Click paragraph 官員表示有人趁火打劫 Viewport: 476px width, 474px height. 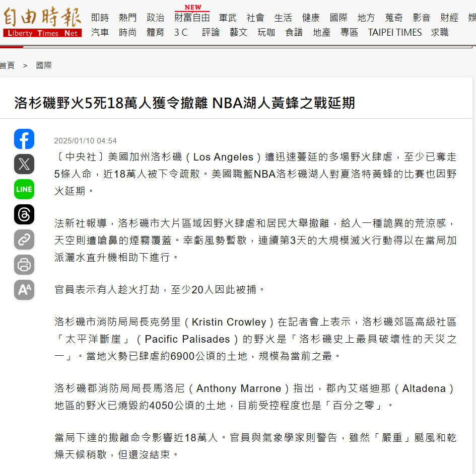160,290
